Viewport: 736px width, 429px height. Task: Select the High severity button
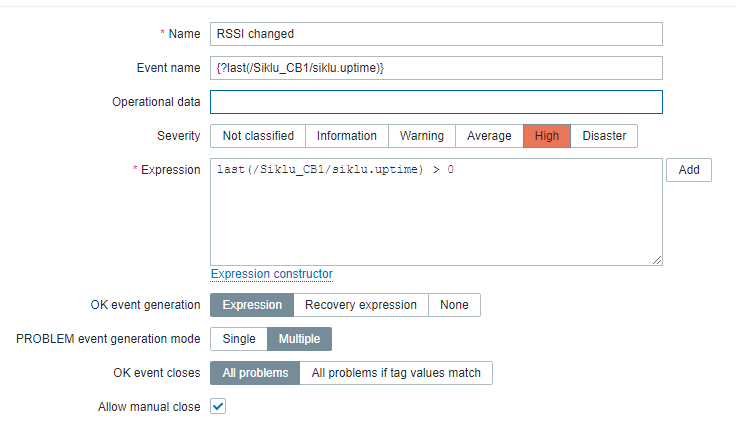(547, 136)
